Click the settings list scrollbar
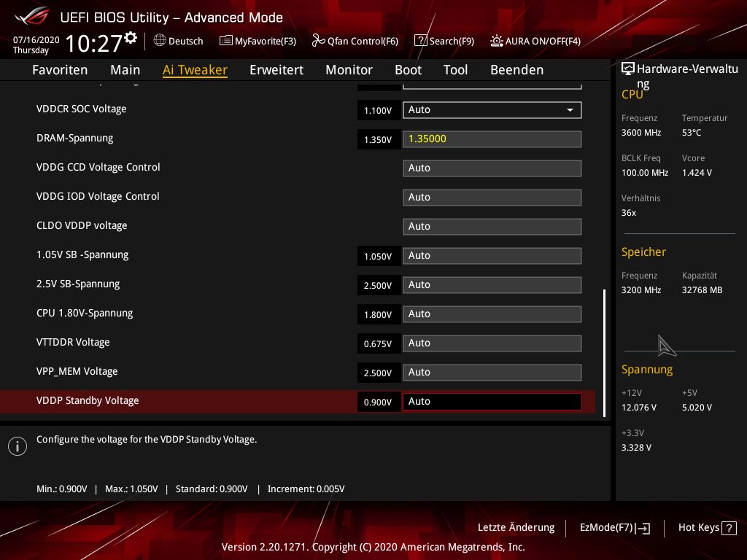This screenshot has width=747, height=560. click(x=604, y=353)
